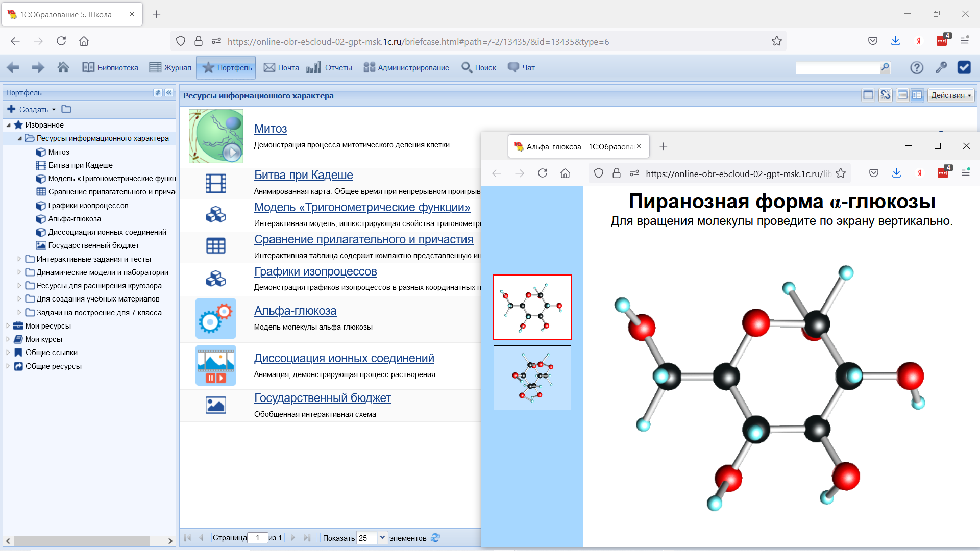Click the magnifier button in search field
The height and width of the screenshot is (551, 980).
[886, 67]
